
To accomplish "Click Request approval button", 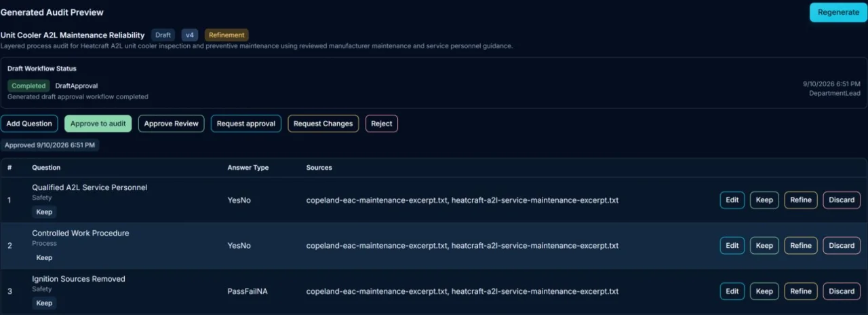I will pos(246,124).
